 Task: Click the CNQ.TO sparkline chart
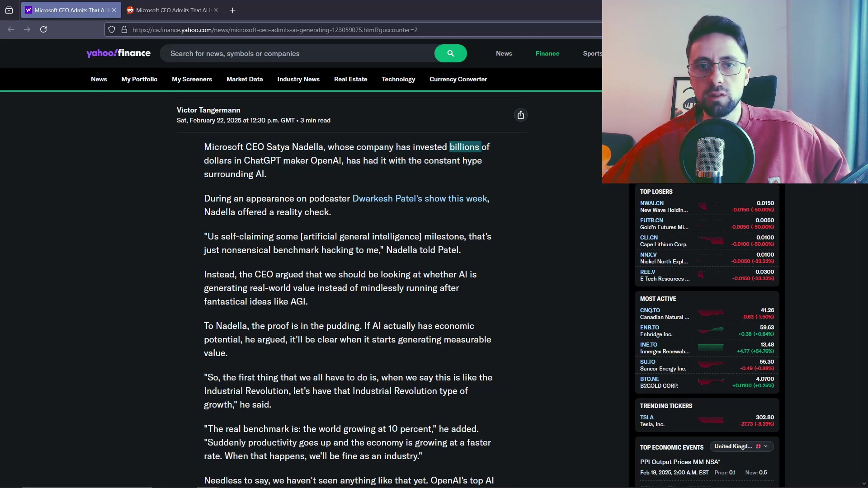(x=711, y=313)
